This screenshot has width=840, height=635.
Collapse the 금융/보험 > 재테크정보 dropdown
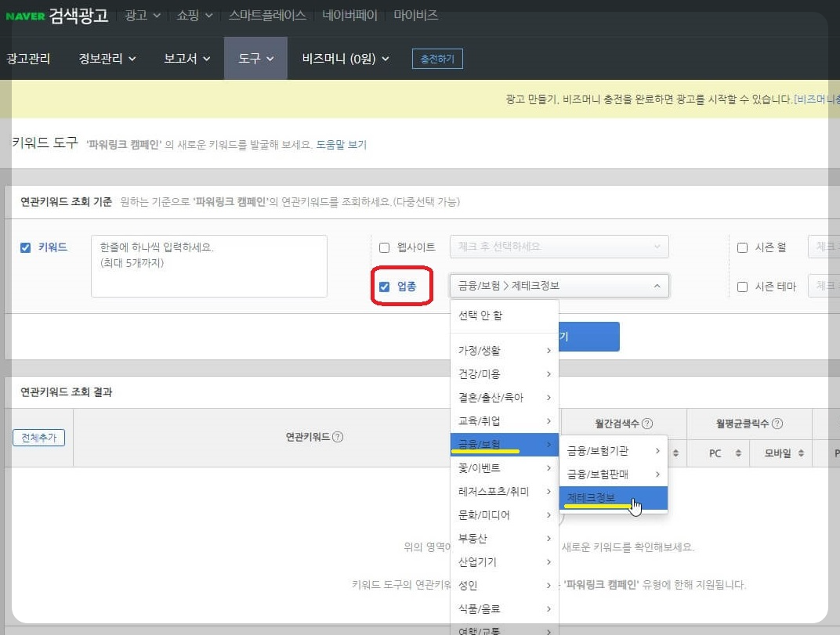coord(559,286)
